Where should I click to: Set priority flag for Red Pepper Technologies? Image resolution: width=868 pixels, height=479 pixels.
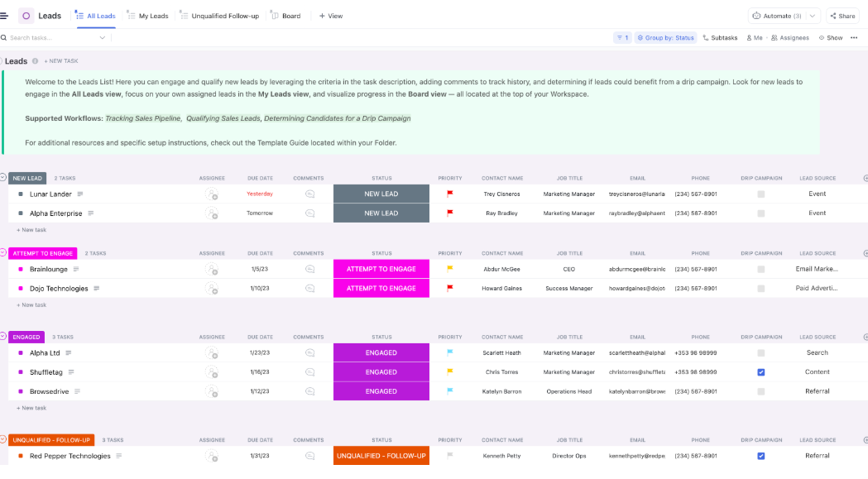(x=450, y=456)
